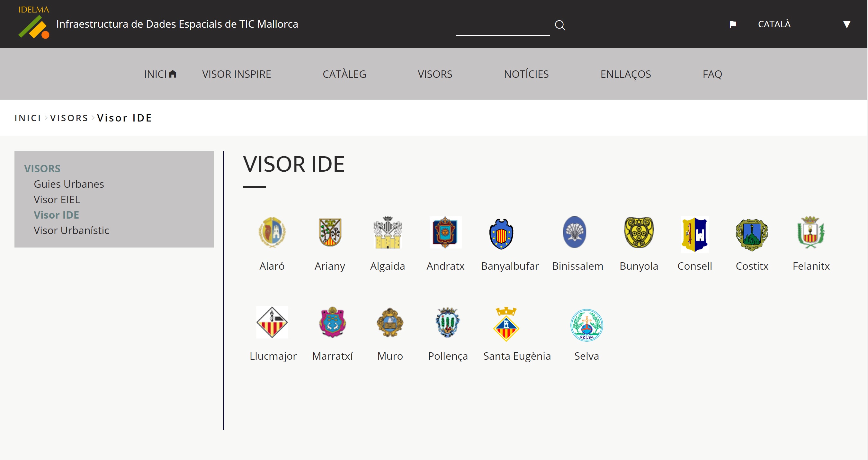Open the NOTÍCIES menu item
This screenshot has height=460, width=868.
click(x=526, y=74)
